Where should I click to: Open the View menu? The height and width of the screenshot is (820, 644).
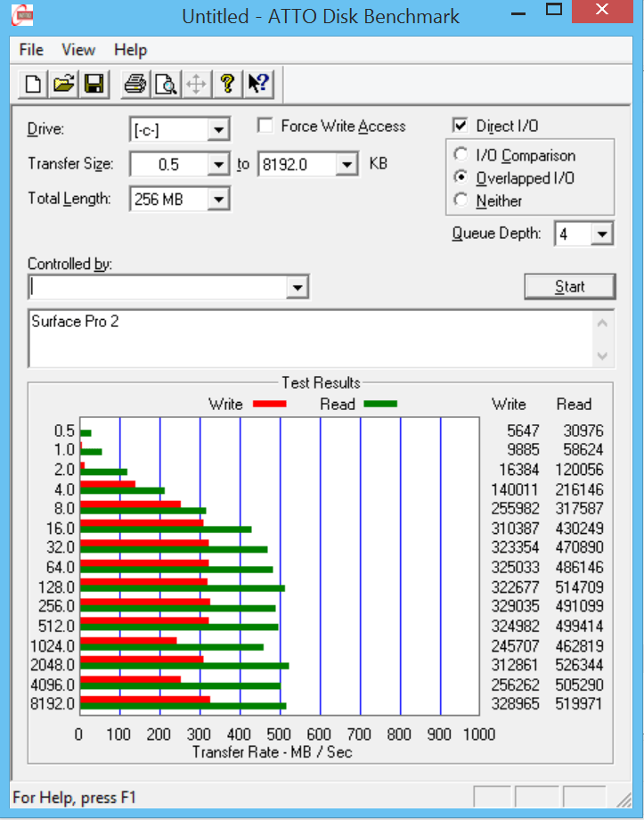pos(79,50)
